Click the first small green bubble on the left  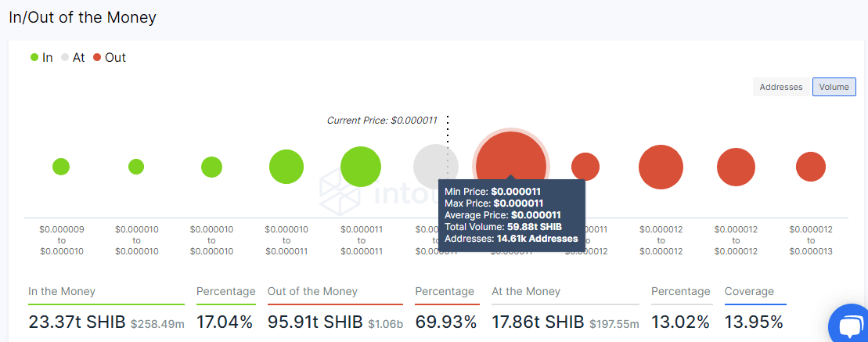pos(61,167)
